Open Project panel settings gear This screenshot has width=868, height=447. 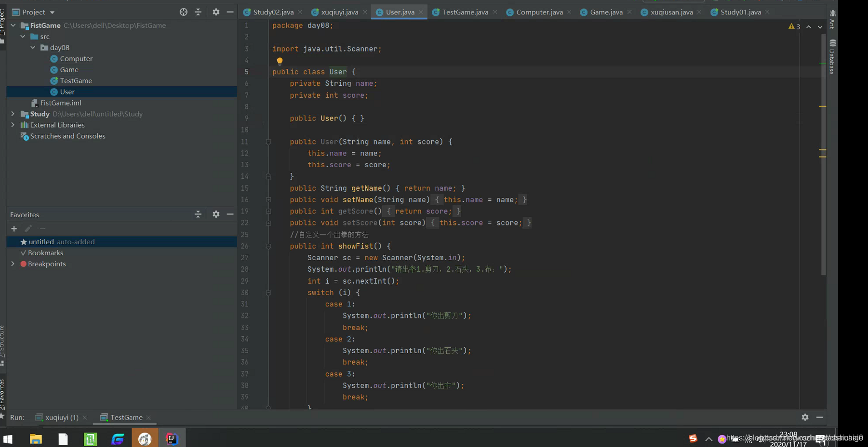pos(216,12)
